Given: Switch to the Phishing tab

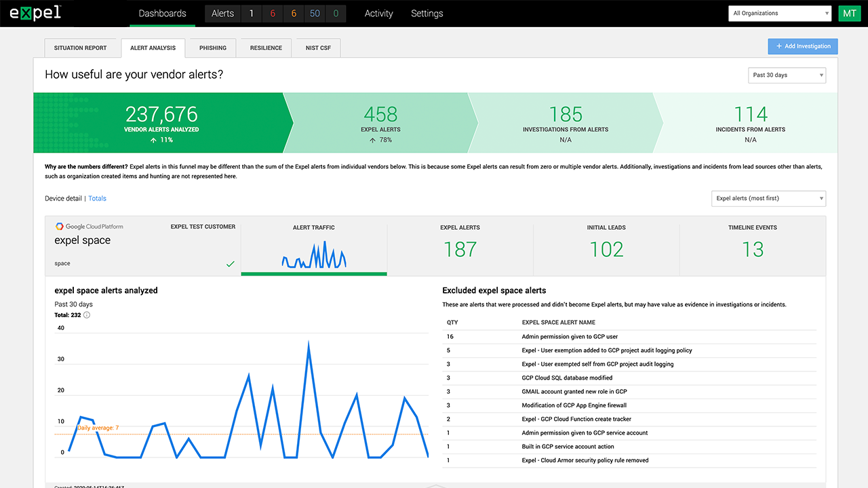Looking at the screenshot, I should pyautogui.click(x=213, y=48).
